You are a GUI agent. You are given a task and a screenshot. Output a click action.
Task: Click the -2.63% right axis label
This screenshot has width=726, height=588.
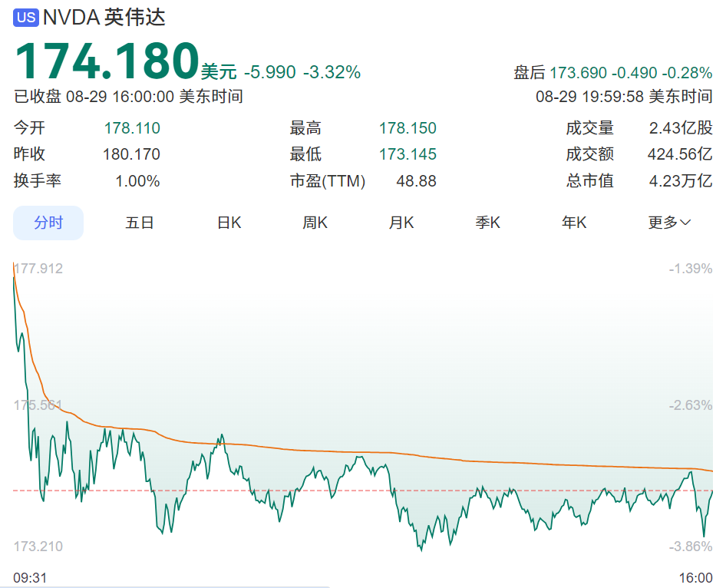click(x=691, y=405)
